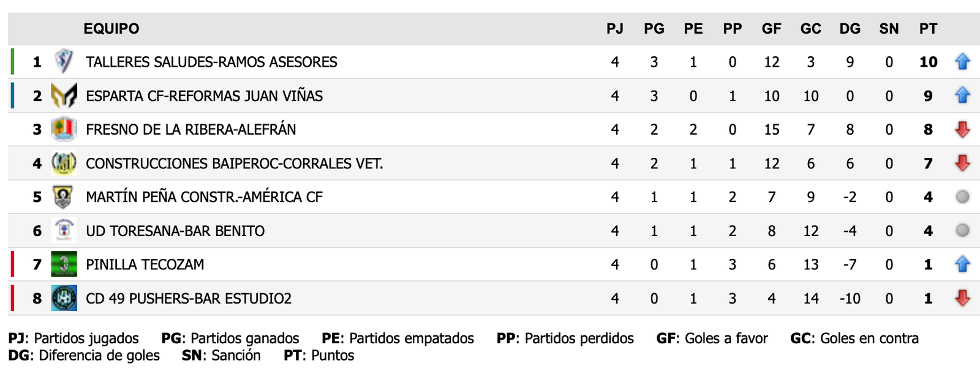
Task: Click the MARTÍN PEÑA CONSTR.-AMÉRICA CF name
Action: tap(204, 197)
